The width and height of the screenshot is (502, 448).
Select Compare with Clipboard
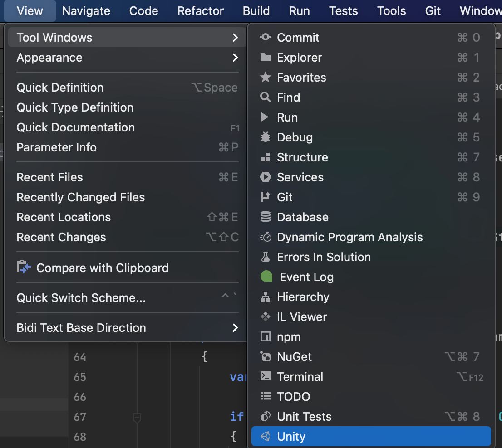(128, 268)
